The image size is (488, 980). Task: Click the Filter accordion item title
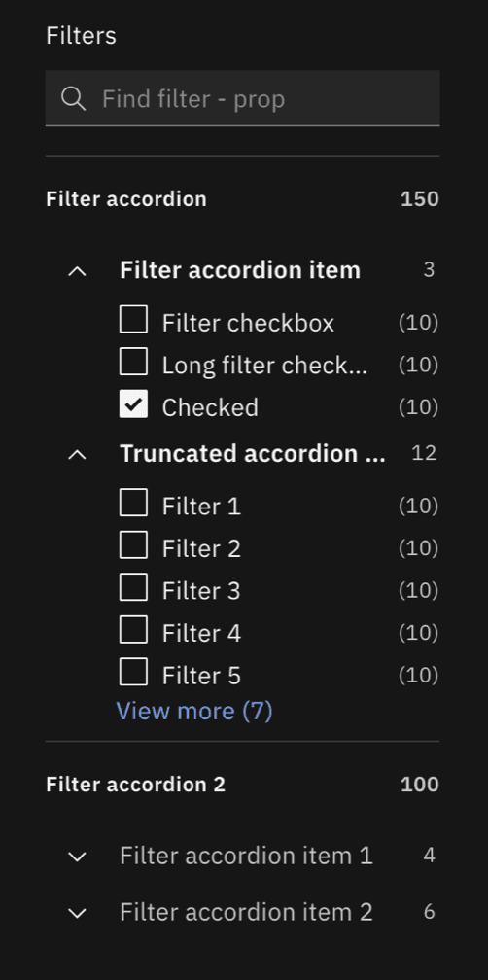240,270
